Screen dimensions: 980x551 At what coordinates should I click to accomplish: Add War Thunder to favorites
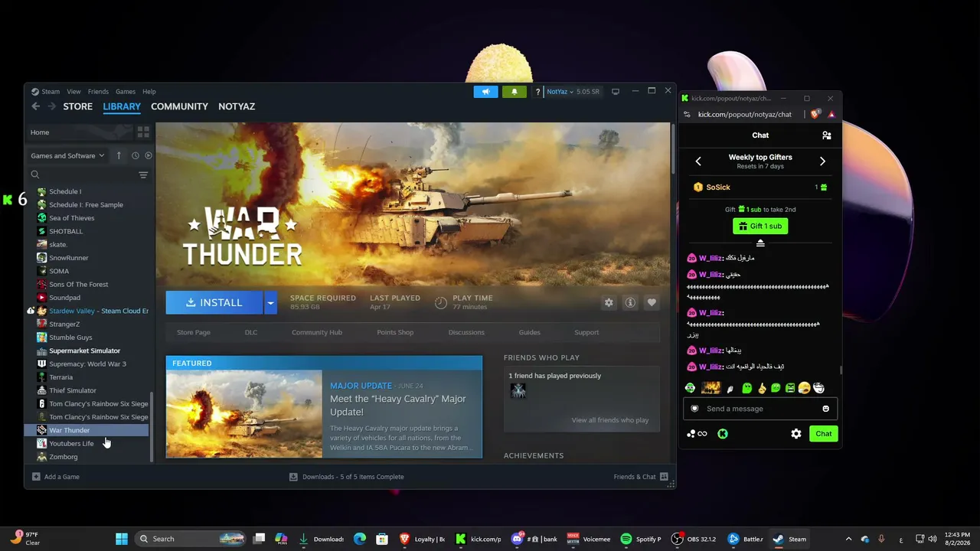pos(652,302)
